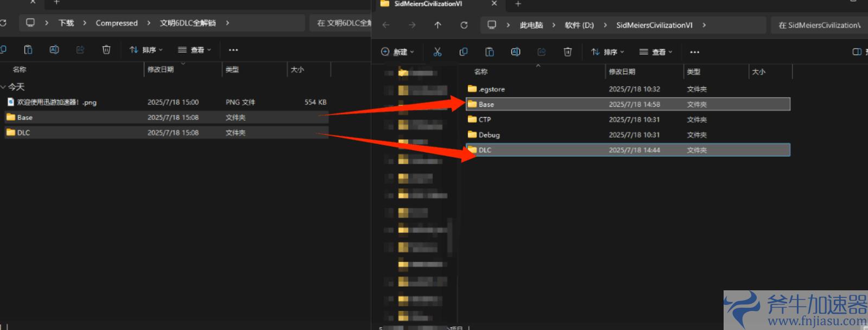The width and height of the screenshot is (868, 330).
Task: Open a new tab in right window
Action: point(518,4)
